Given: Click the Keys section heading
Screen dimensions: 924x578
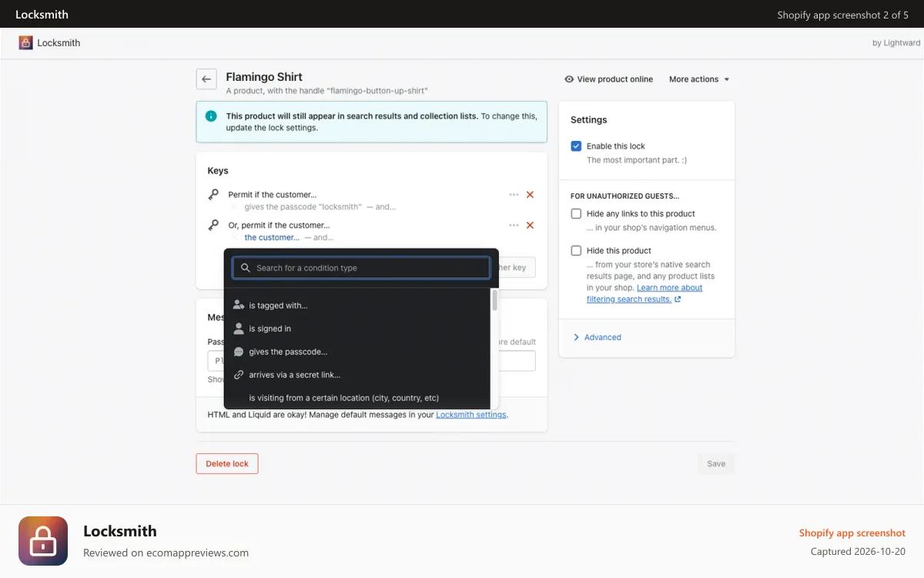Looking at the screenshot, I should point(218,171).
